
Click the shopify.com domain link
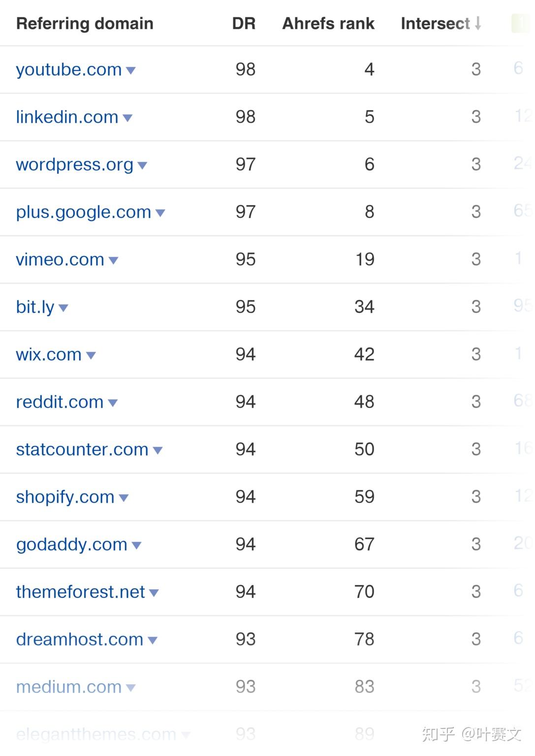[x=65, y=497]
